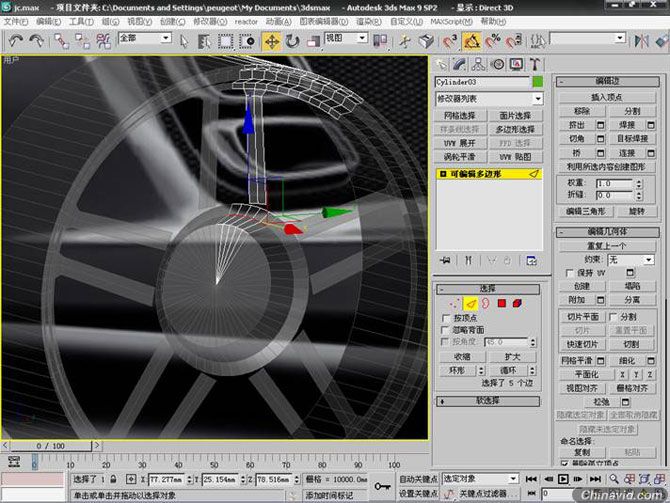Activate the Select and Scale tool
The image size is (670, 503).
313,41
